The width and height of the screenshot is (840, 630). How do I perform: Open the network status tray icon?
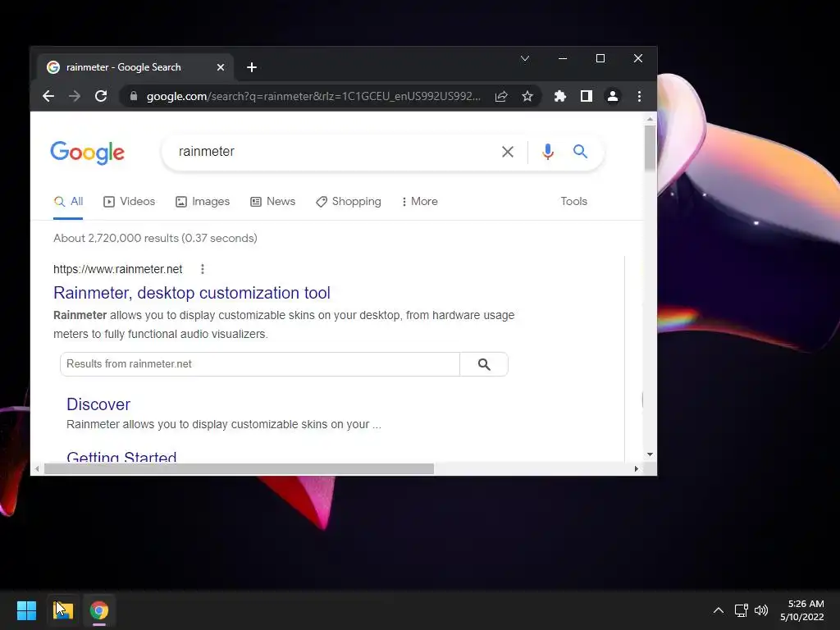click(x=741, y=610)
